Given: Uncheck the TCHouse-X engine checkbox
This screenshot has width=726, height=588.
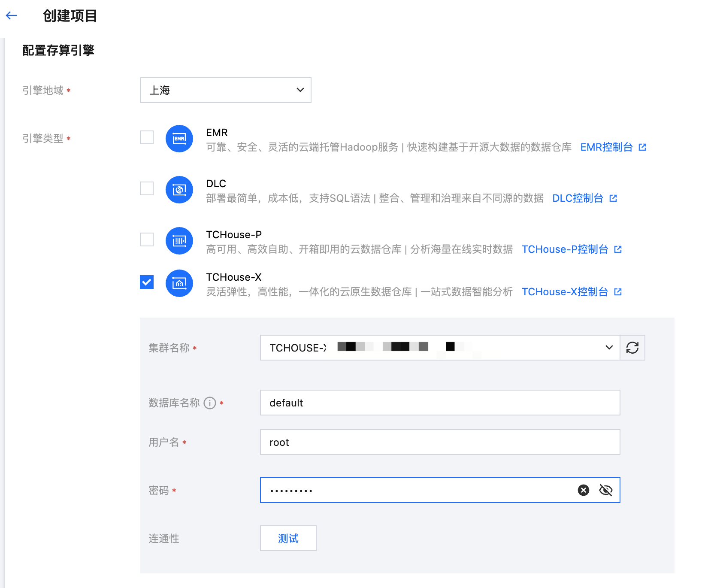Looking at the screenshot, I should coord(147,282).
